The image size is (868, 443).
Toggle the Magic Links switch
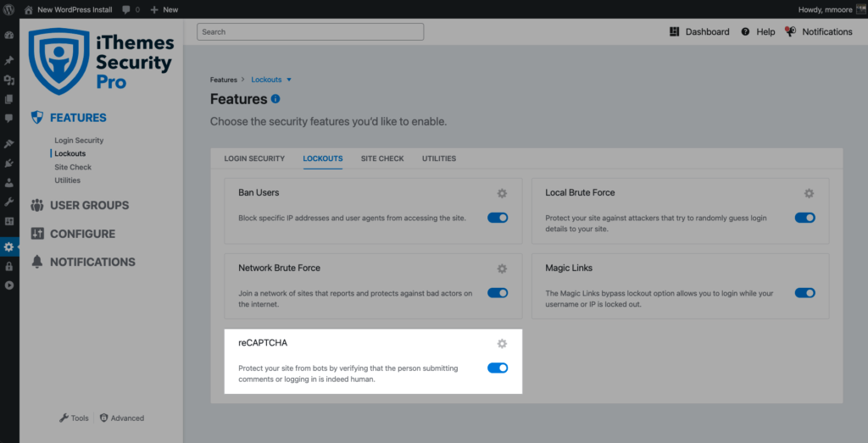(805, 293)
